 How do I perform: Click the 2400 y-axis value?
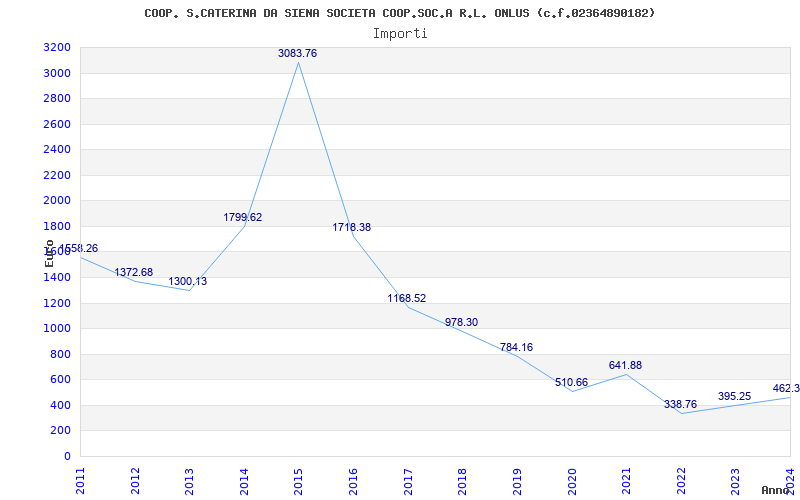[57, 149]
